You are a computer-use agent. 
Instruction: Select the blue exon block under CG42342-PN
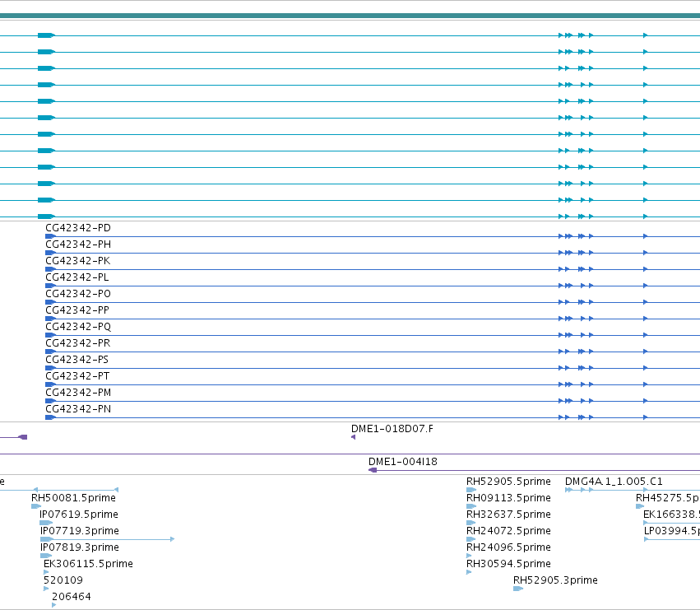[x=50, y=417]
